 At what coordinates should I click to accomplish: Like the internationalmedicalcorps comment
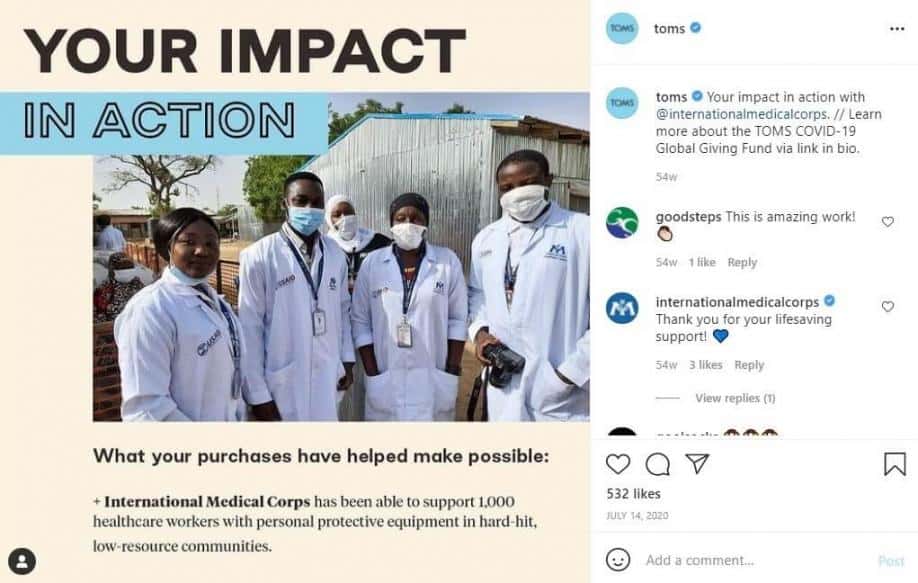tap(887, 307)
